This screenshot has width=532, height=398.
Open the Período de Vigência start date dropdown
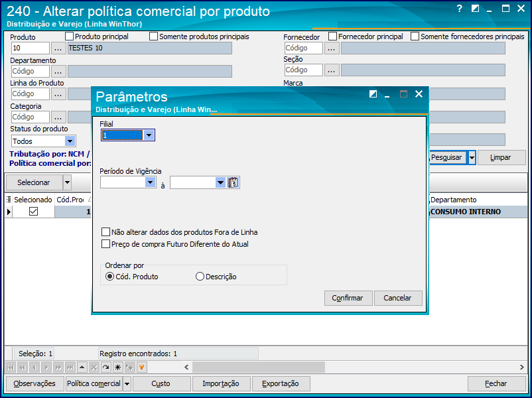(151, 182)
